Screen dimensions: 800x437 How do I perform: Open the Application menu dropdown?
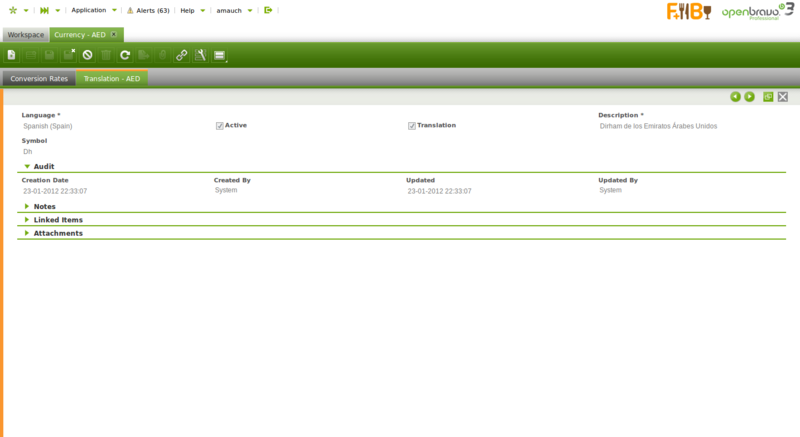click(x=94, y=10)
